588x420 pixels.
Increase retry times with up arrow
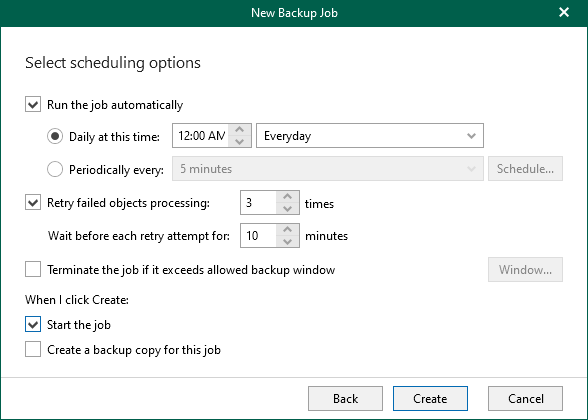288,197
